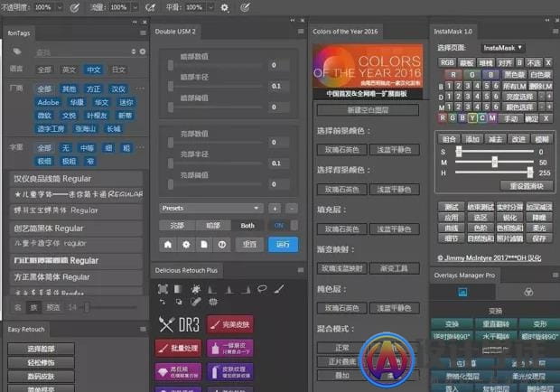Click the paint splatter icon in Delicious Retouch

coord(196,289)
